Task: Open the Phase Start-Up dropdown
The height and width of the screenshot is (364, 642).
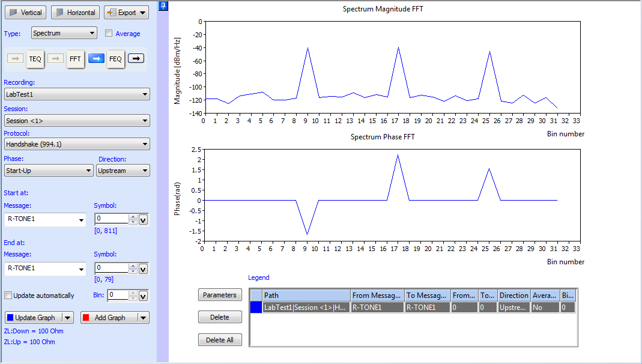Action: 49,171
